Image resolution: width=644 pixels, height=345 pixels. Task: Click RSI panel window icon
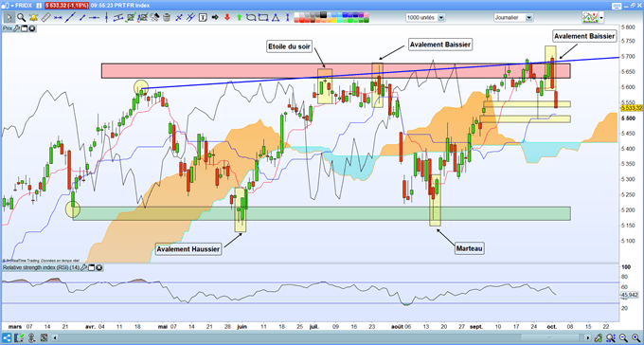[92, 267]
